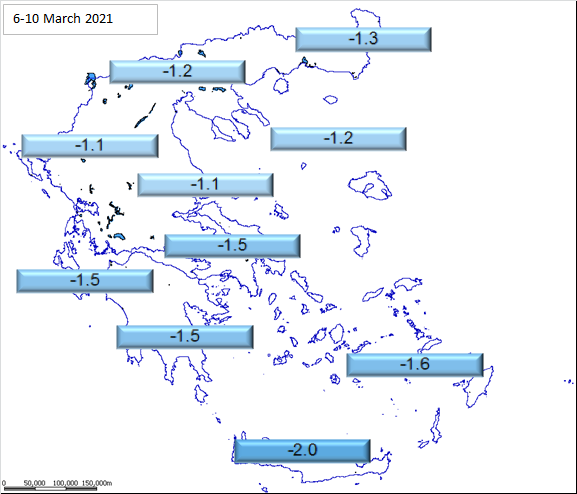Click the -1.2 label in the Aegean Sea
Screen dimensions: 577x494
pyautogui.click(x=339, y=139)
